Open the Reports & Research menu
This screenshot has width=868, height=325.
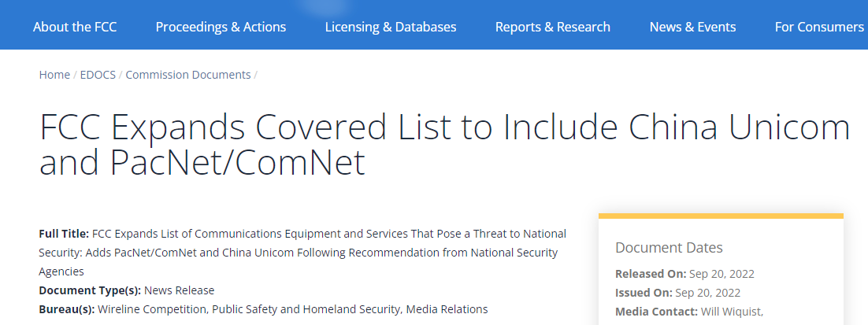(552, 27)
